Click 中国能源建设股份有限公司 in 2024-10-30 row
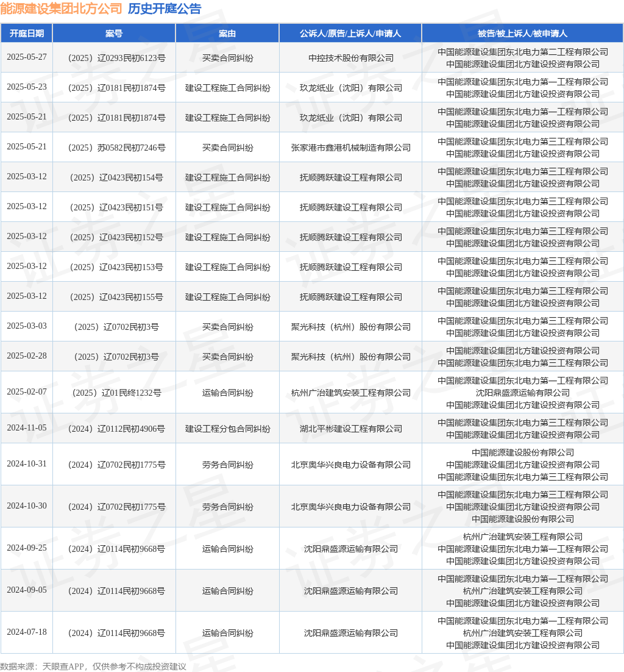 (x=522, y=519)
